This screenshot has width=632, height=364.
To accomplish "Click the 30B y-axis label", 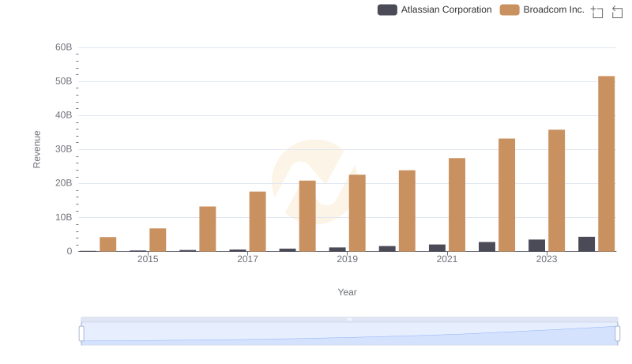I will [x=64, y=149].
